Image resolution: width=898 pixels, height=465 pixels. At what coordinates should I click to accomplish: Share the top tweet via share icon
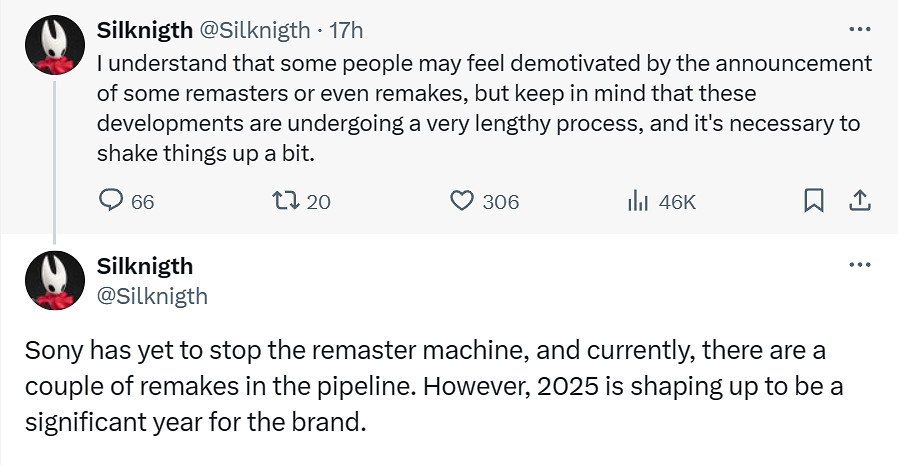[x=858, y=201]
